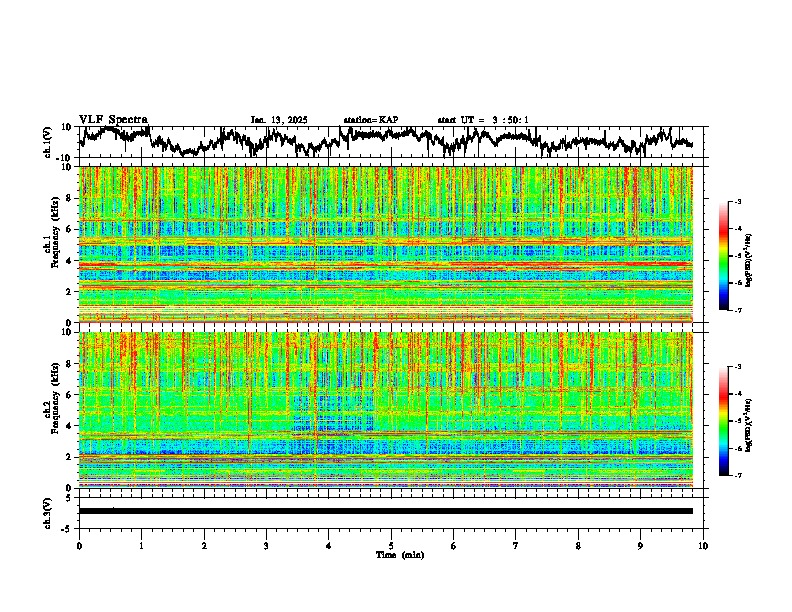Click the ch.2 spectrogram panel
Image resolution: width=792 pixels, height=612 pixels.
click(x=385, y=410)
